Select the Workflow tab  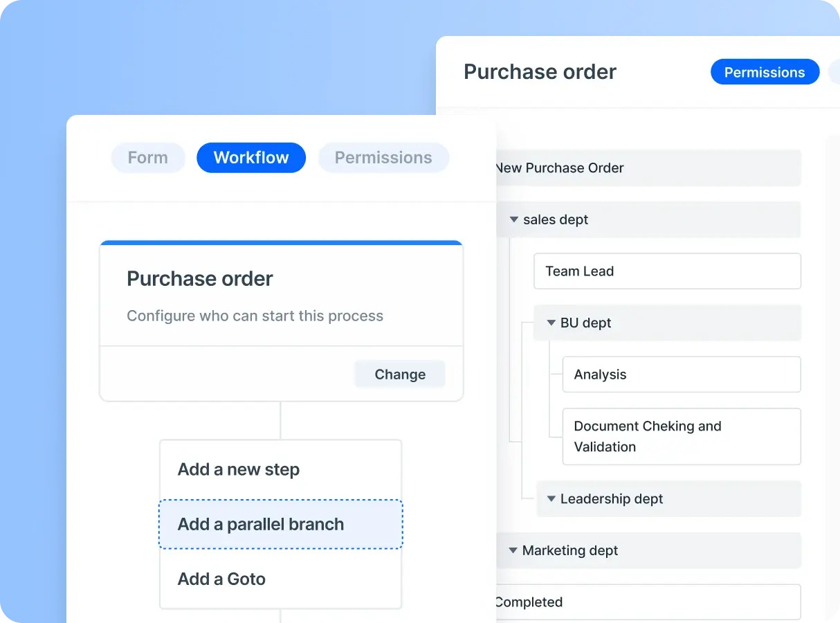click(251, 158)
